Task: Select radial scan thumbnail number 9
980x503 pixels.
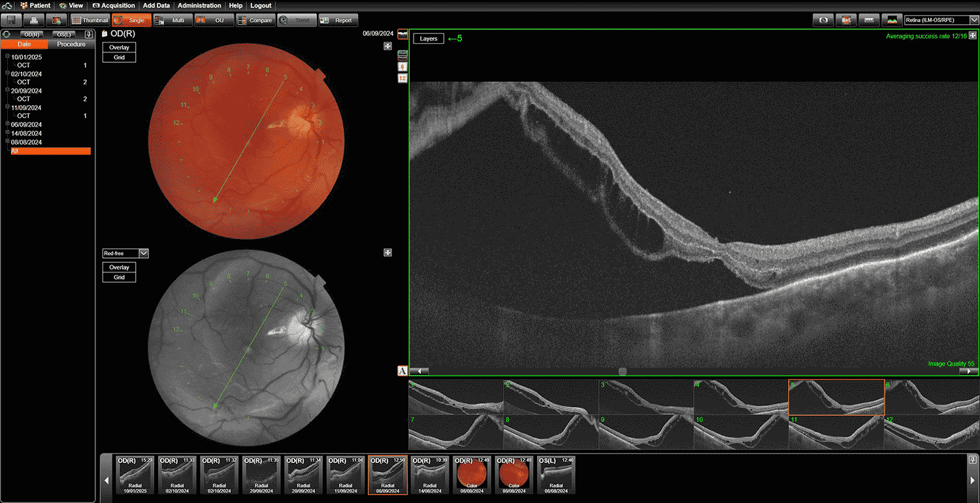Action: [645, 432]
